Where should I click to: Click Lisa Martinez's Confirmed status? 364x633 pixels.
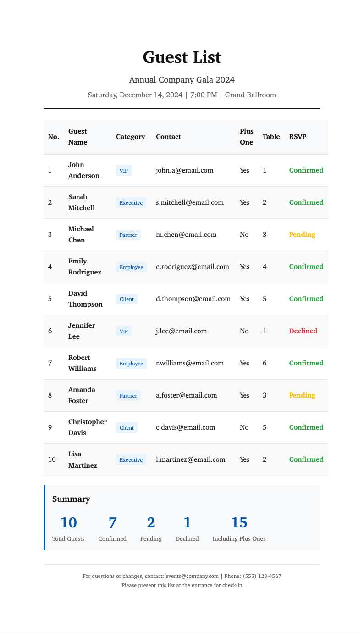click(x=306, y=459)
